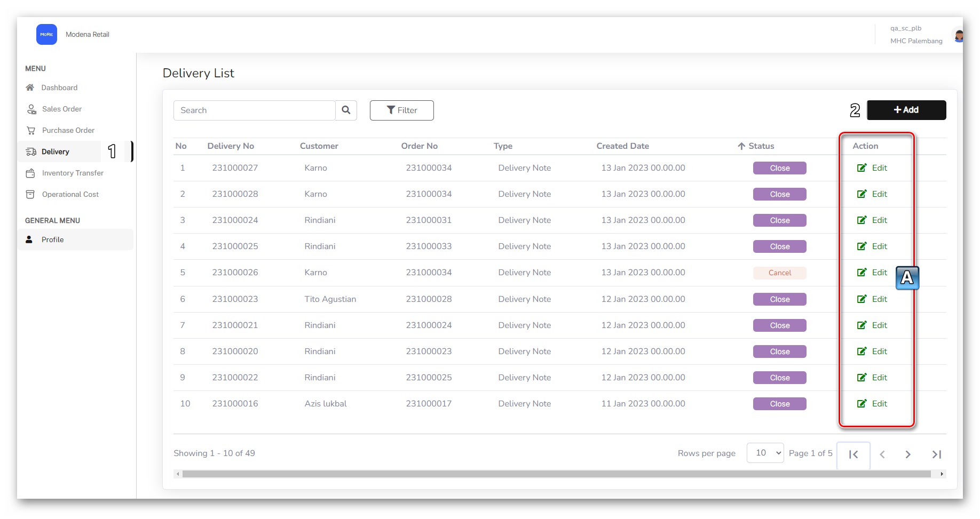Open Operational Cost menu item

(x=70, y=194)
